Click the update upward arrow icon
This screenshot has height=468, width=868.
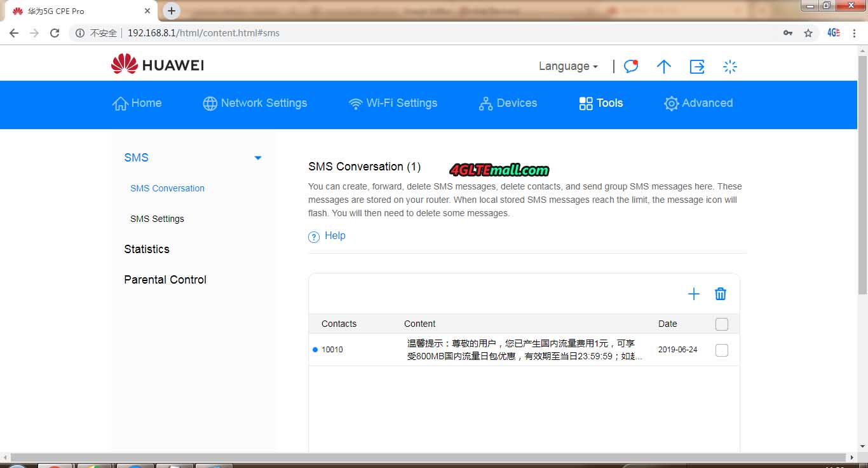(663, 66)
